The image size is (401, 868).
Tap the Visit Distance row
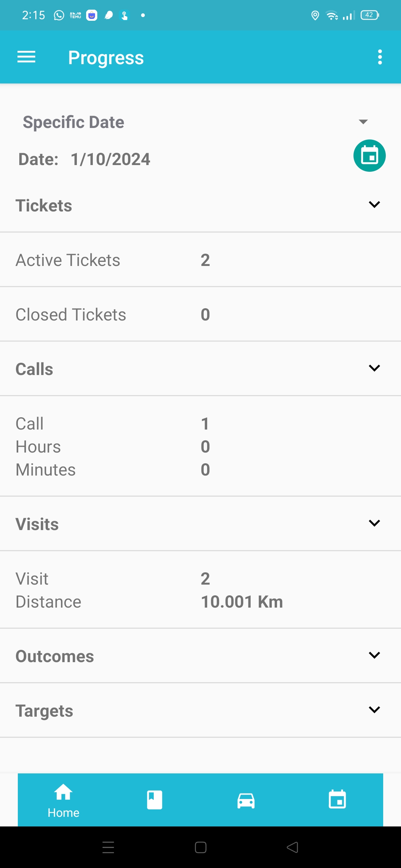tap(200, 590)
